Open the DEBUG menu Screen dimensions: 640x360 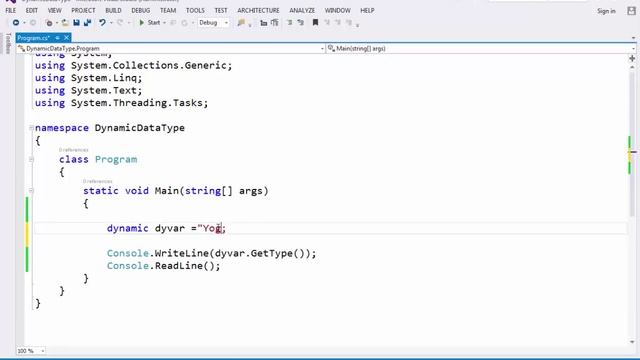pos(140,10)
